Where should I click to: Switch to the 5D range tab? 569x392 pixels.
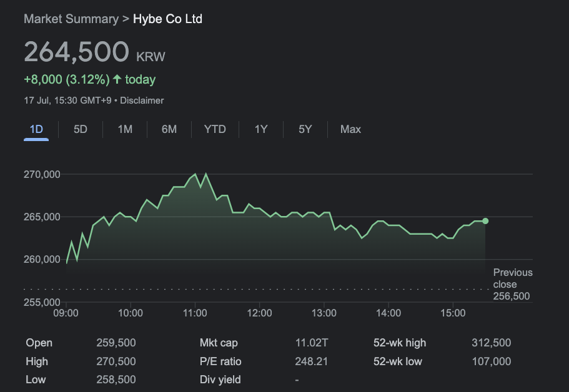pos(80,129)
